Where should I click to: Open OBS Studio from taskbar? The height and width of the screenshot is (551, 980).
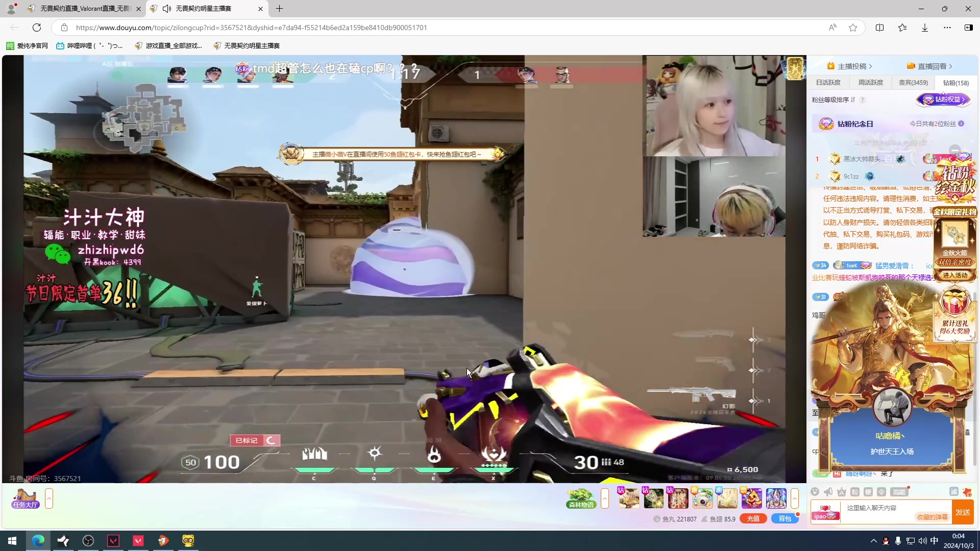[x=88, y=541]
